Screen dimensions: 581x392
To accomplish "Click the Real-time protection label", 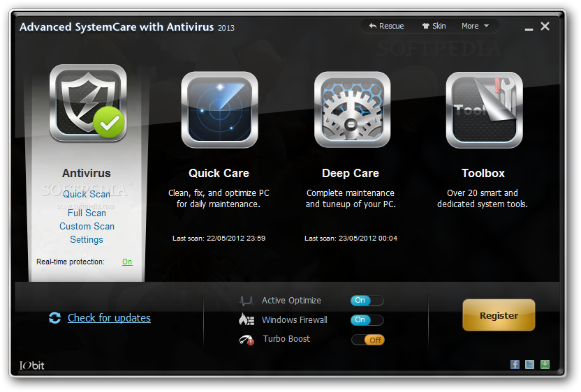I will (71, 262).
